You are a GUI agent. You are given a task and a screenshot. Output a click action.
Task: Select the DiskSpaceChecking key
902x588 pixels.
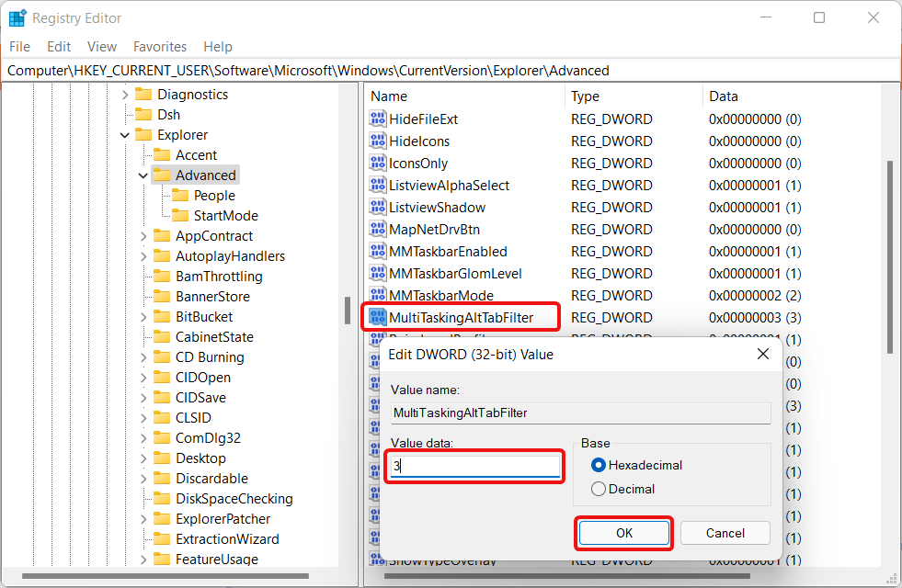point(234,498)
